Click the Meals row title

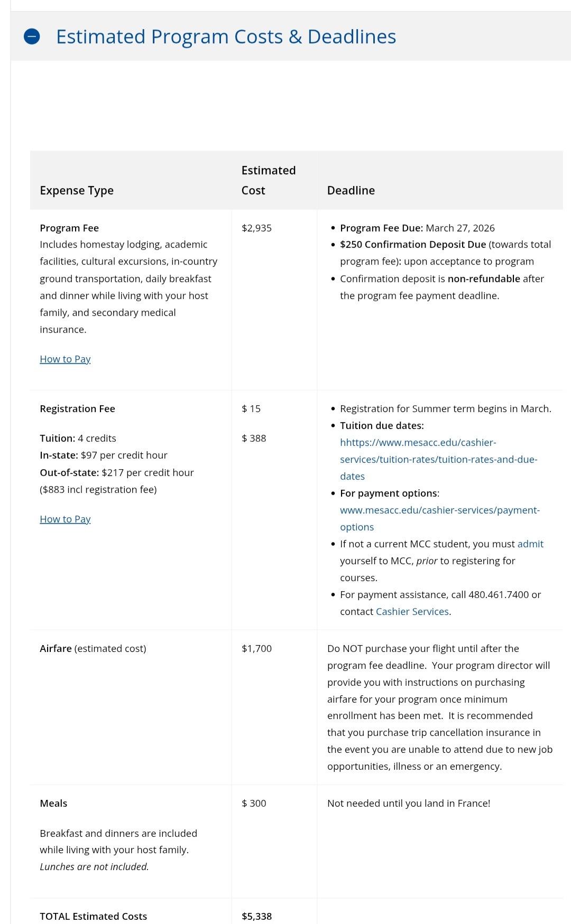point(53,804)
